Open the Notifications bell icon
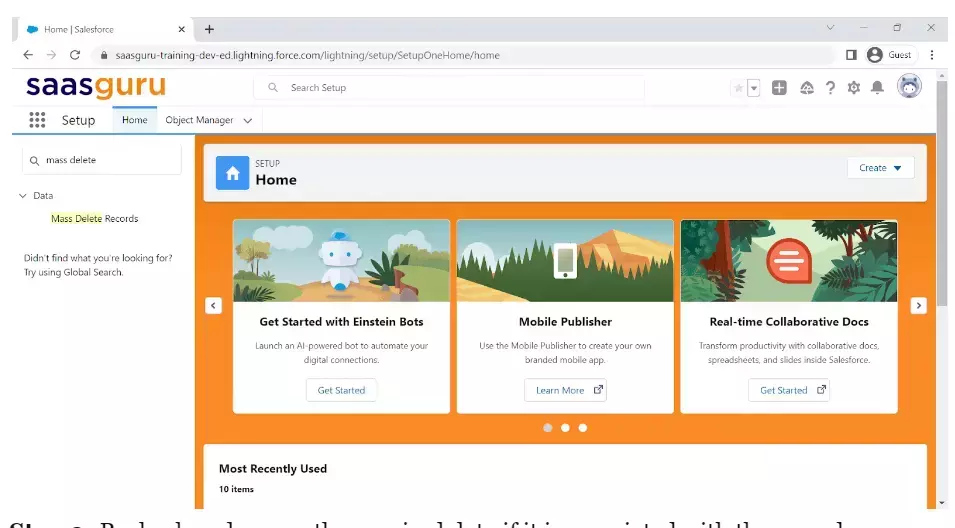The width and height of the screenshot is (955, 528). point(877,88)
